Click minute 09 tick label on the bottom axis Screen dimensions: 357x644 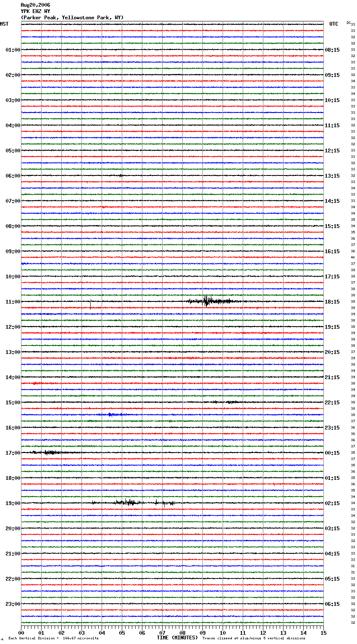[203, 633]
